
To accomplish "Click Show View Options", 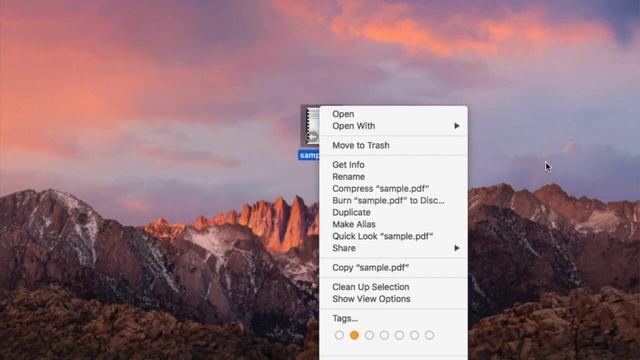I will 393,299.
